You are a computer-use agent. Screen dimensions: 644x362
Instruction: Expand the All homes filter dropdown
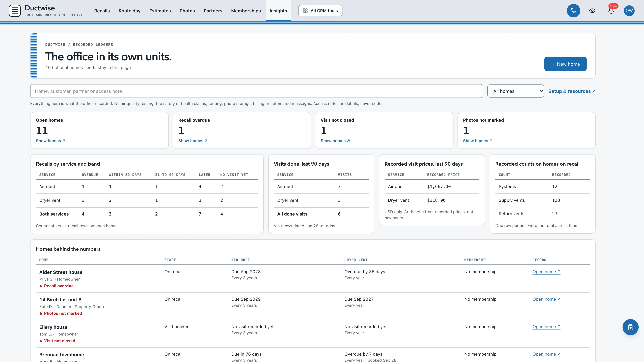coord(516,91)
